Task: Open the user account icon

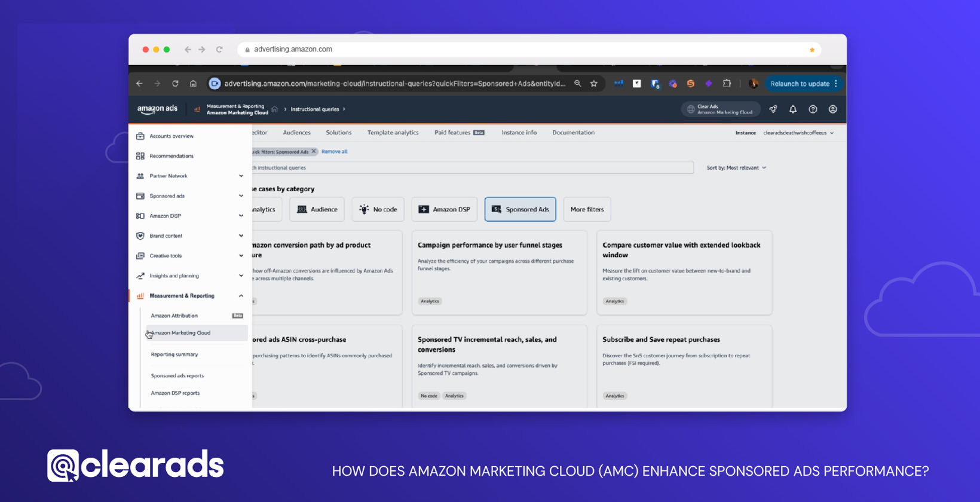Action: [x=833, y=109]
